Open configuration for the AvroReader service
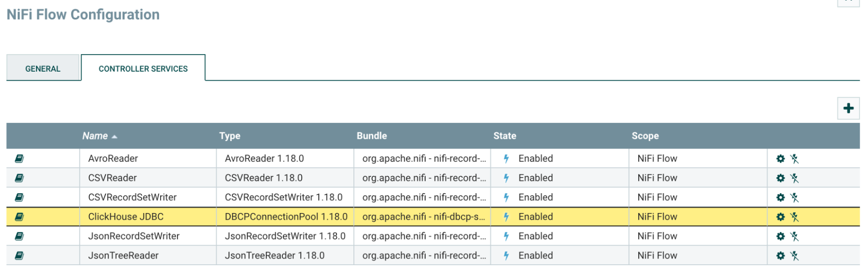The image size is (868, 276). pos(780,158)
